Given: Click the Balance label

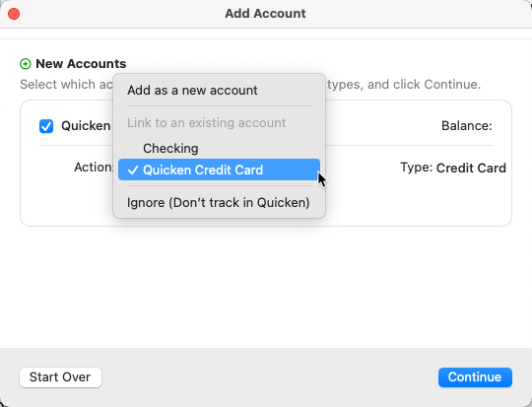Looking at the screenshot, I should point(467,126).
